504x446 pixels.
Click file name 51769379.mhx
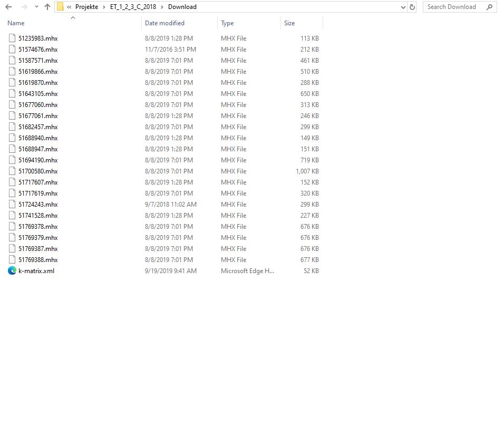38,238
